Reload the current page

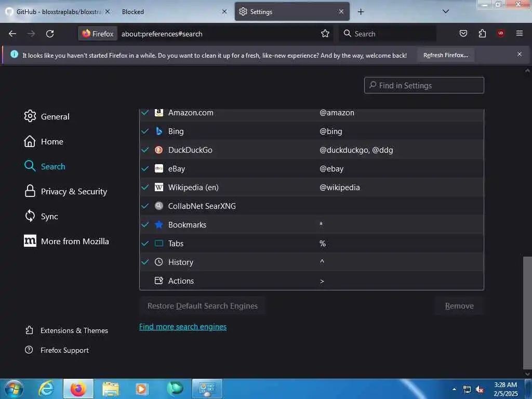coord(50,34)
